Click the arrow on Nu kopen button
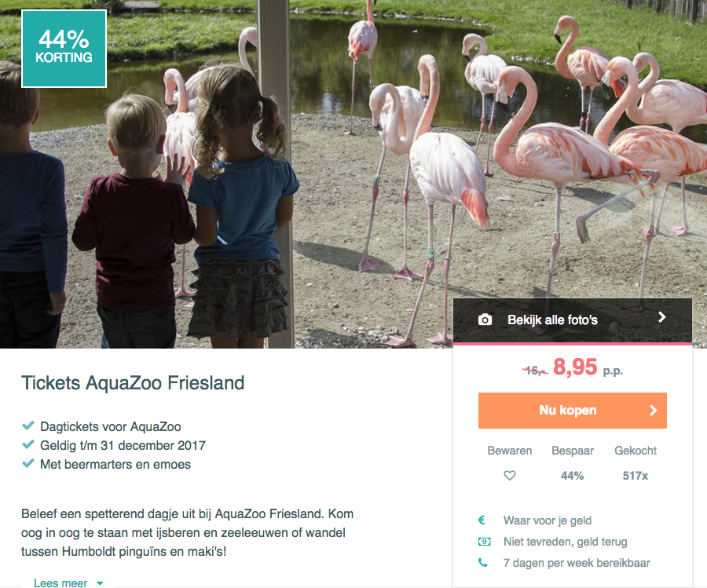Viewport: 707px width, 588px height. [653, 411]
